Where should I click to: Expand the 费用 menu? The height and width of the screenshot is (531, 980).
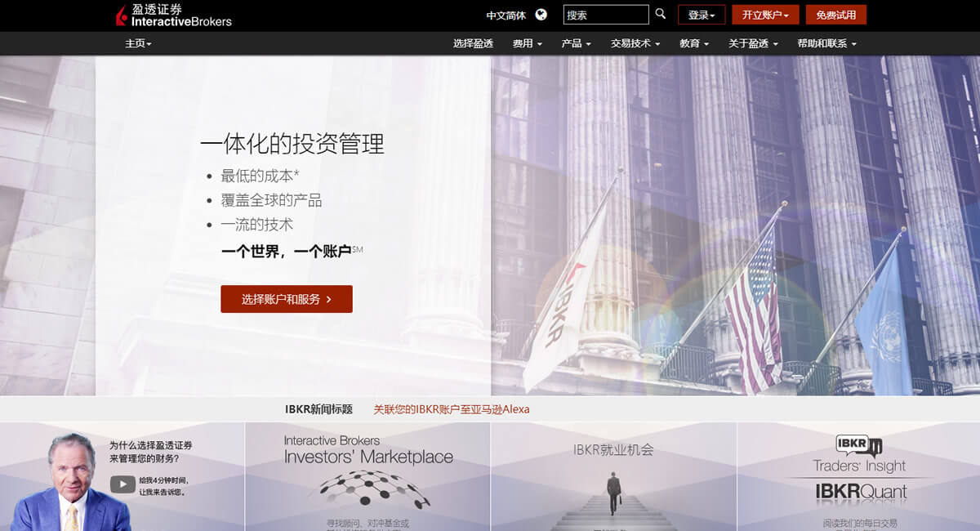point(527,43)
